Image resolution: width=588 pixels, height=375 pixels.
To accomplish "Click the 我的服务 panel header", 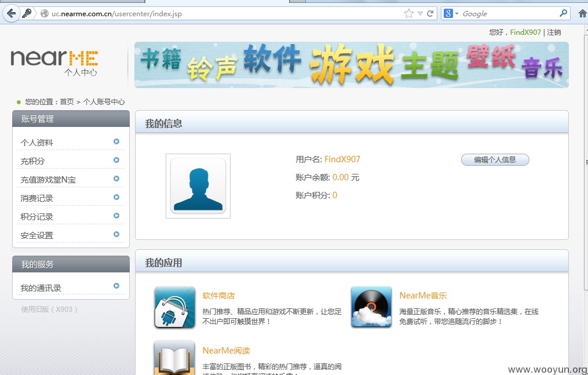I will click(71, 264).
